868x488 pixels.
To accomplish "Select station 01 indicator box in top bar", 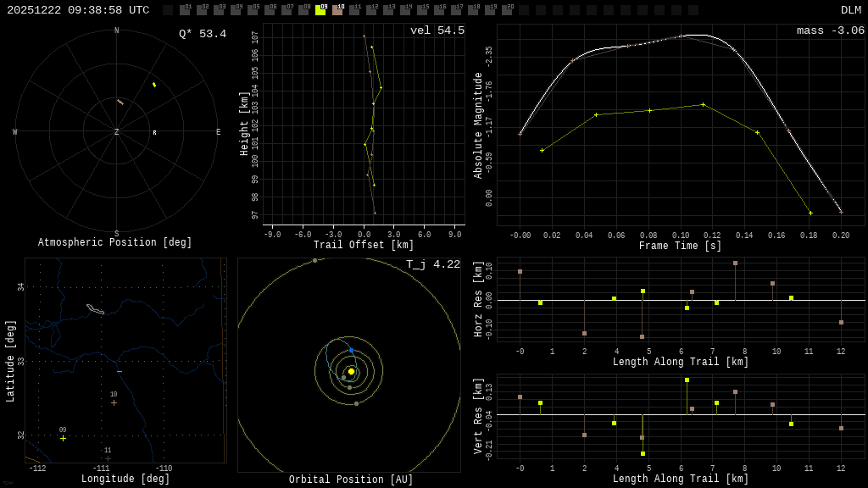I will pyautogui.click(x=185, y=10).
